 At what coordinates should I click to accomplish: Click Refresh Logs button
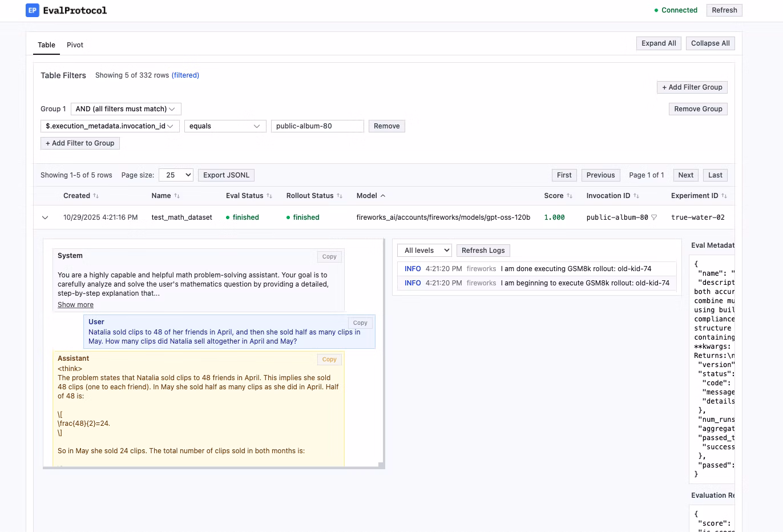tap(483, 251)
